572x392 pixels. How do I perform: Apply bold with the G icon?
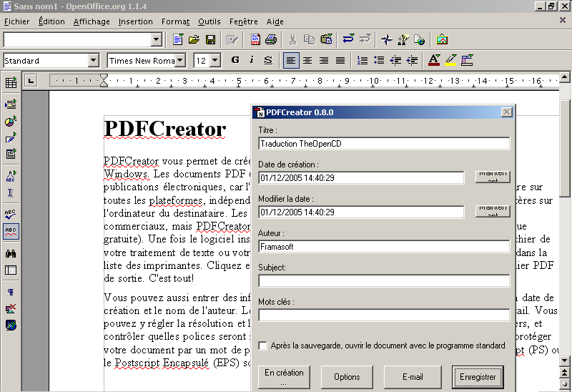coord(235,60)
